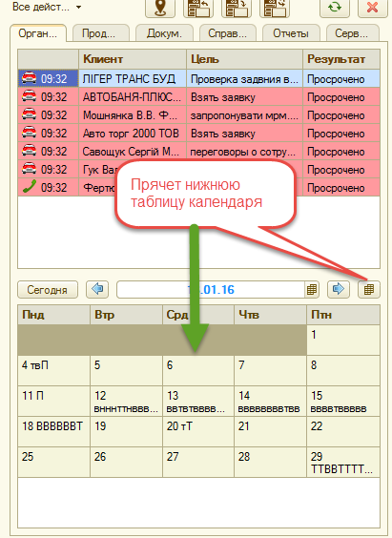Switch to the 'Прод...' tab
392x538 pixels.
pos(99,33)
